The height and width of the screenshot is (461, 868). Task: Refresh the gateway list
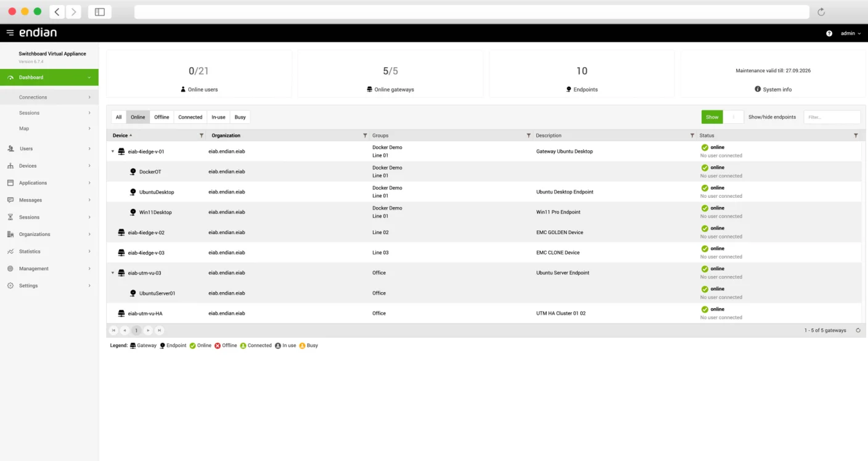[x=858, y=330]
